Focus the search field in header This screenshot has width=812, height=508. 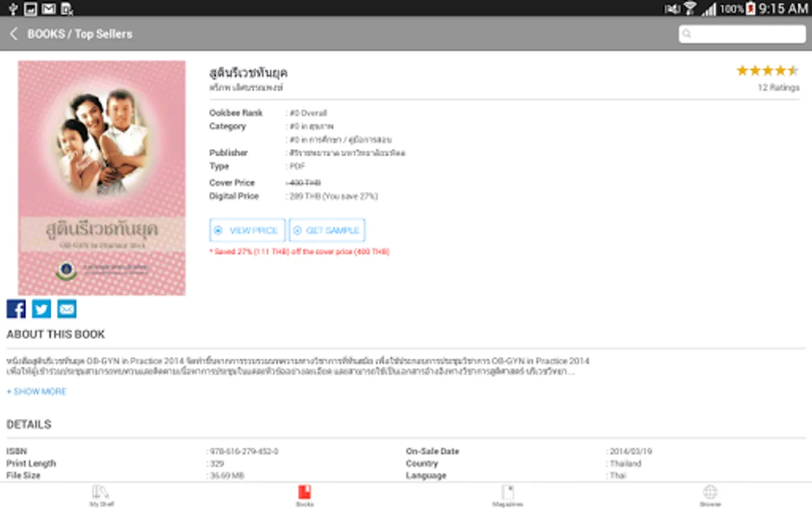(742, 34)
